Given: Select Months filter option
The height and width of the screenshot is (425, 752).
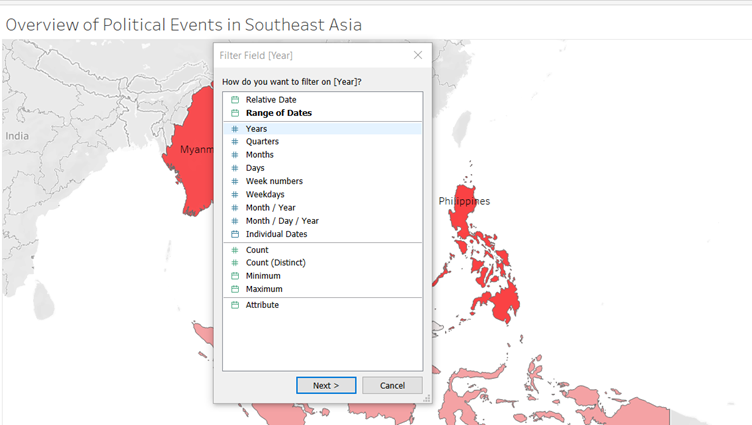Looking at the screenshot, I should (259, 155).
